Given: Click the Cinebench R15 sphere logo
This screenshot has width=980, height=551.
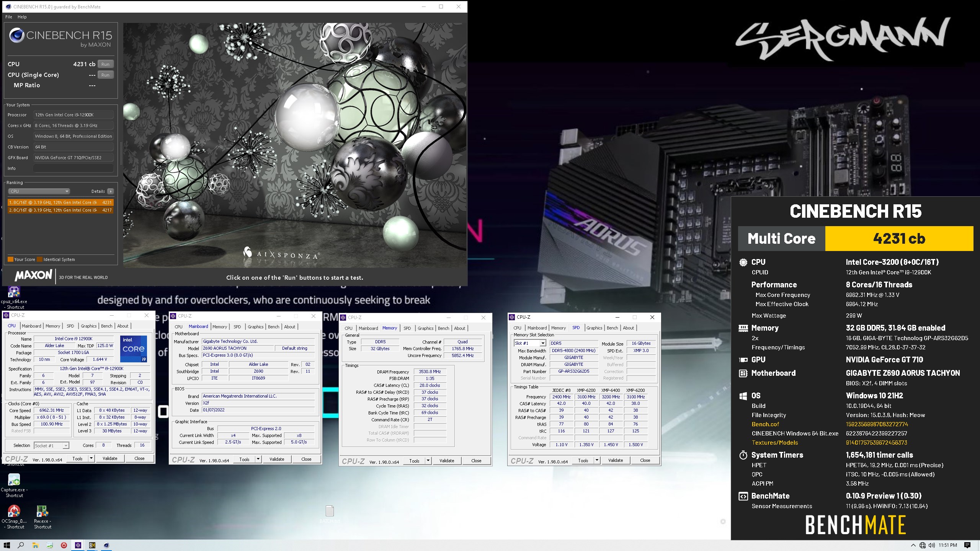Looking at the screenshot, I should click(17, 35).
